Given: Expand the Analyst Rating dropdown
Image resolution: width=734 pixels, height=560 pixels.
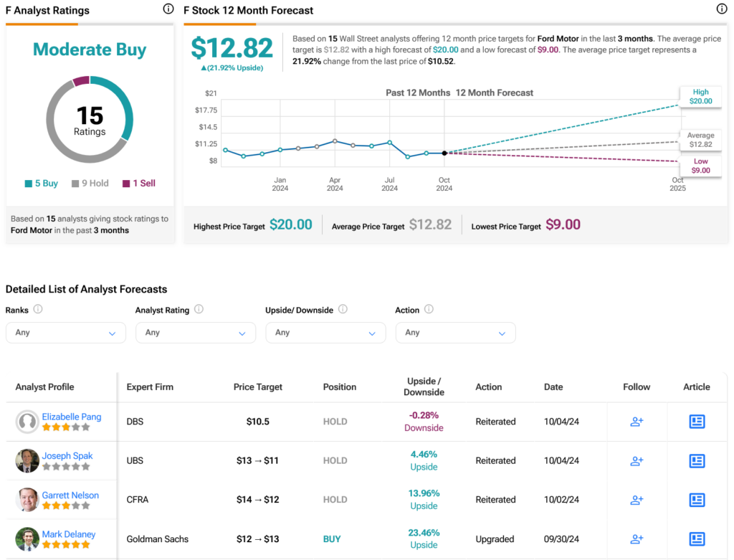Looking at the screenshot, I should tap(195, 333).
